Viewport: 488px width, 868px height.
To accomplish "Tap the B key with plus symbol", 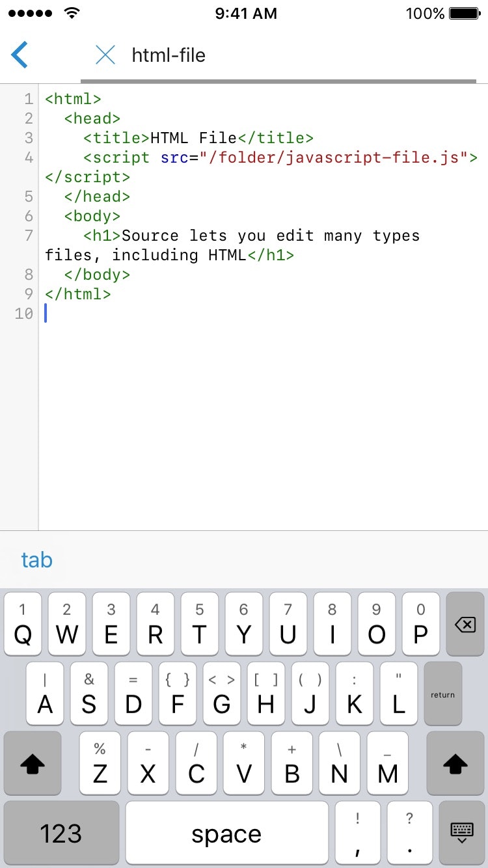I will [292, 763].
